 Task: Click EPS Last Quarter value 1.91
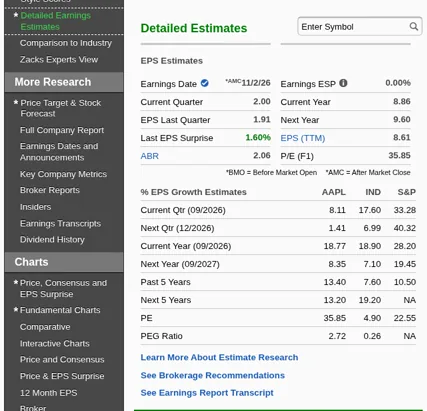(262, 119)
